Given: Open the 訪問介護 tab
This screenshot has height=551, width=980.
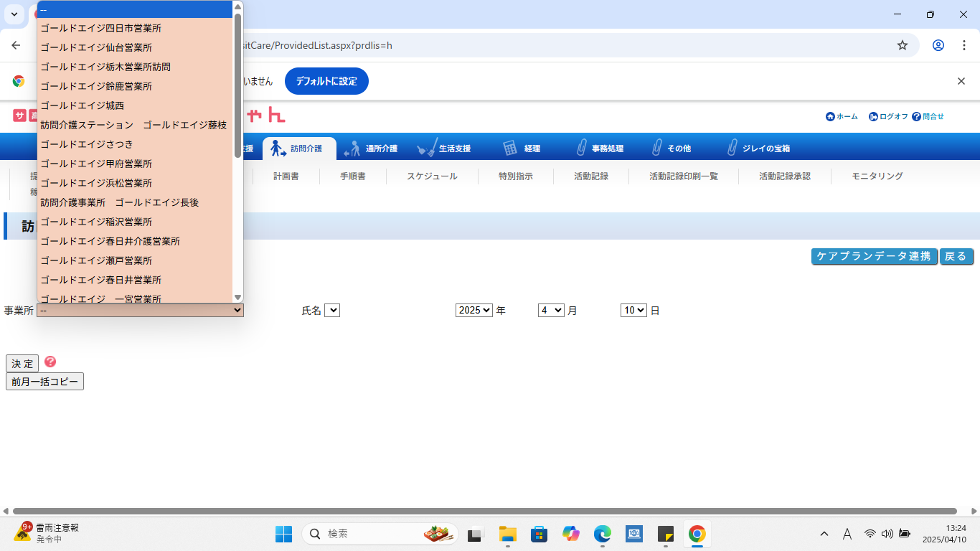Looking at the screenshot, I should pos(299,149).
